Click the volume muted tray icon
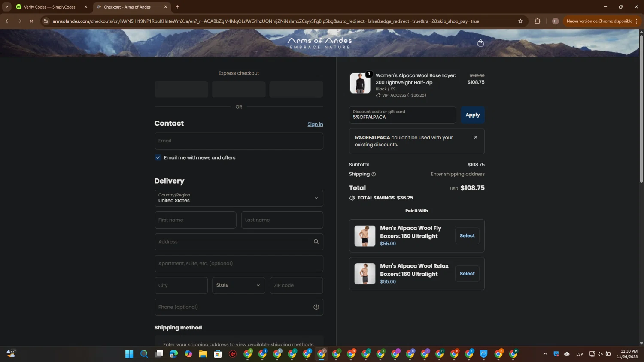This screenshot has height=362, width=644. [600, 354]
